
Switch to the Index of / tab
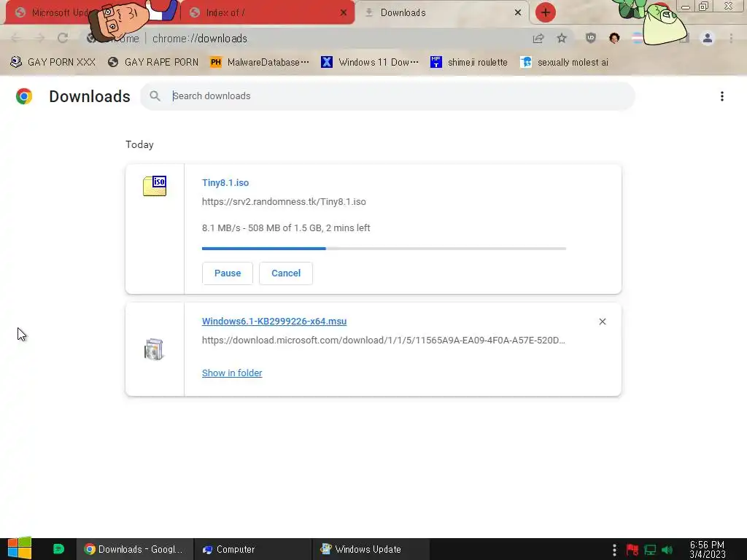tap(267, 12)
